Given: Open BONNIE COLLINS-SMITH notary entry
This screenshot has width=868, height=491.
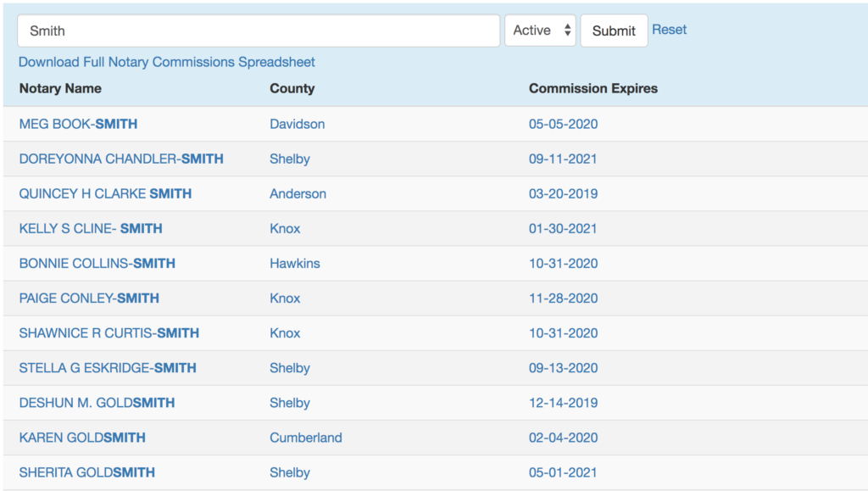Looking at the screenshot, I should coord(97,263).
